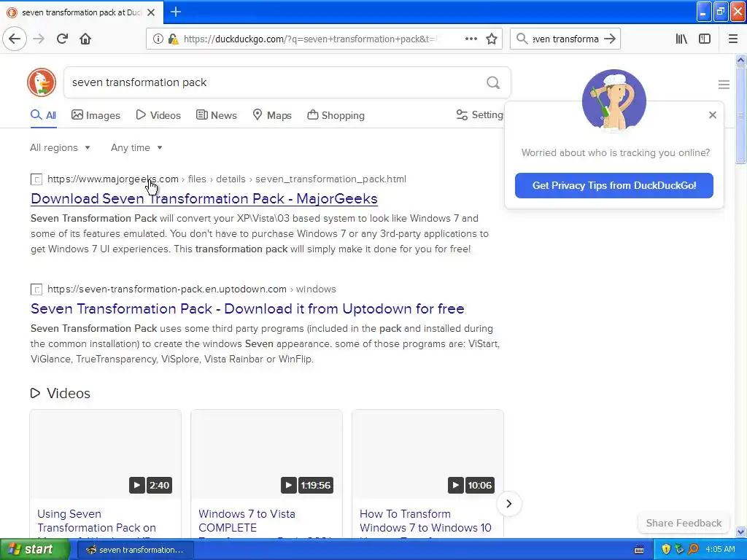The image size is (747, 560).
Task: Click Get Privacy Tips from DuckDuckGo button
Action: (x=614, y=185)
